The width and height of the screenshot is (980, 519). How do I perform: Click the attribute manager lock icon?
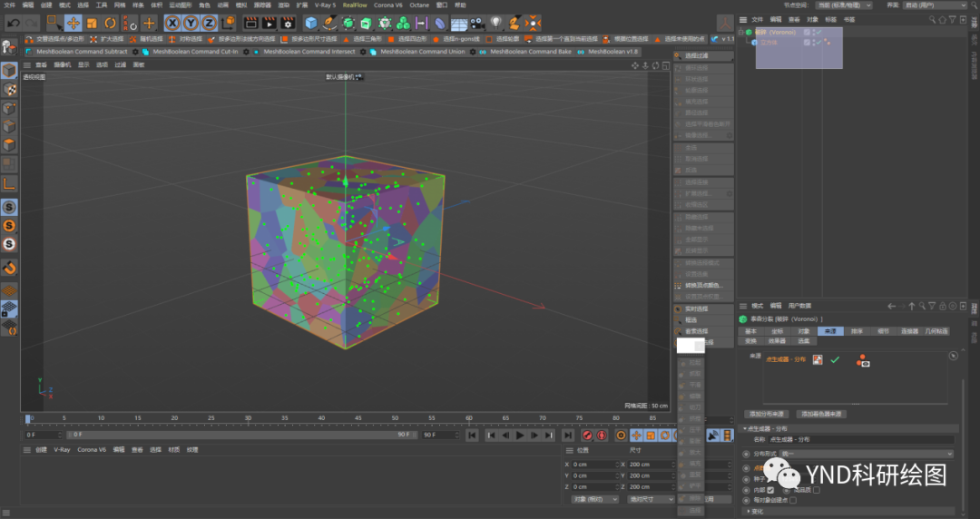943,306
